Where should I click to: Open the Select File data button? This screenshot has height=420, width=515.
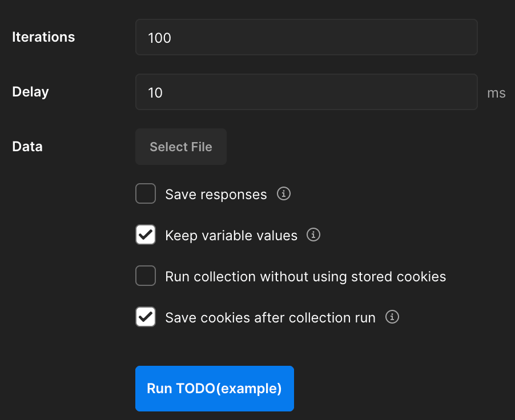(181, 147)
